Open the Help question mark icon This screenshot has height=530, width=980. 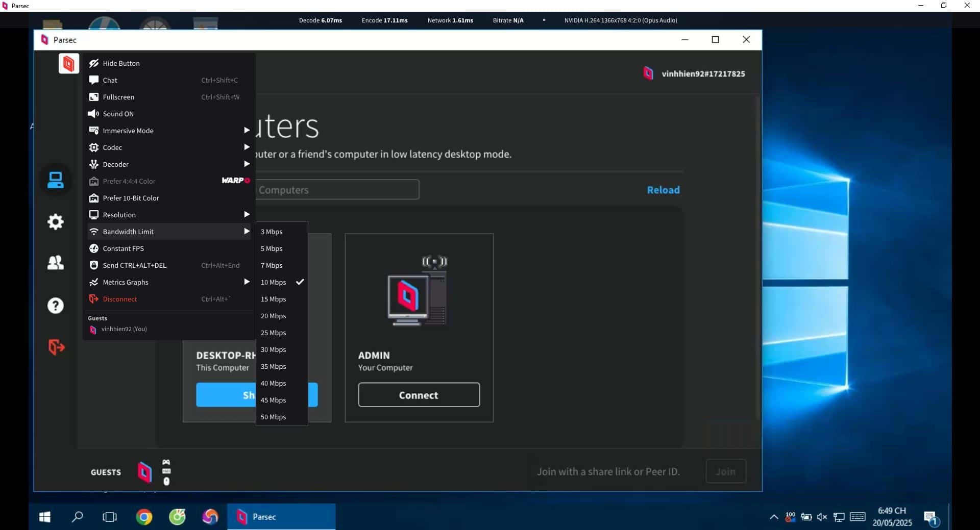pos(55,306)
